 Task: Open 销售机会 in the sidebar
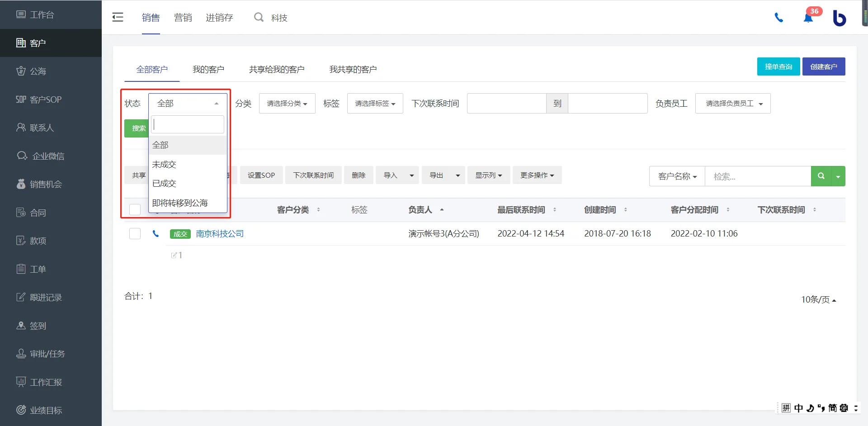51,184
